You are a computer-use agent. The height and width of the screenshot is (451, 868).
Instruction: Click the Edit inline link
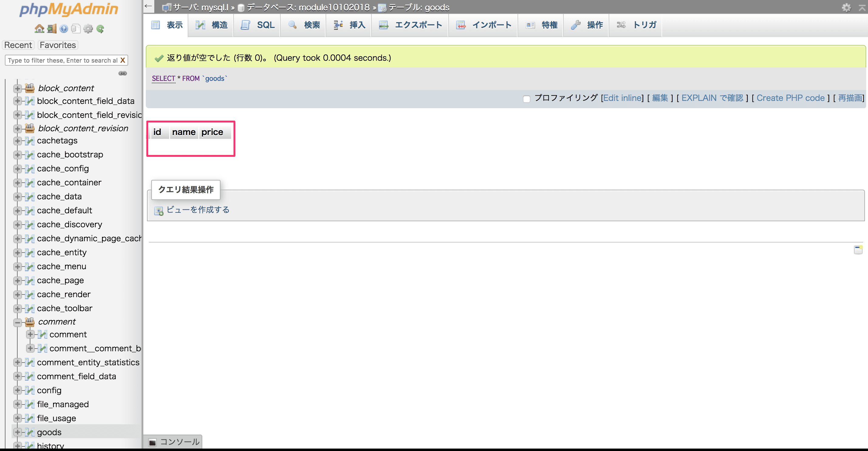pos(622,98)
